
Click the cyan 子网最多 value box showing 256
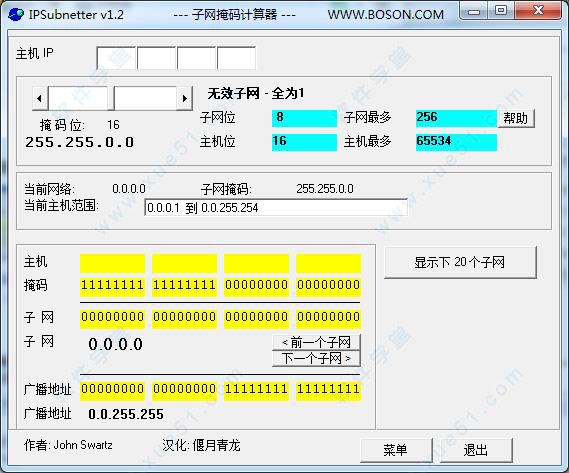point(456,118)
